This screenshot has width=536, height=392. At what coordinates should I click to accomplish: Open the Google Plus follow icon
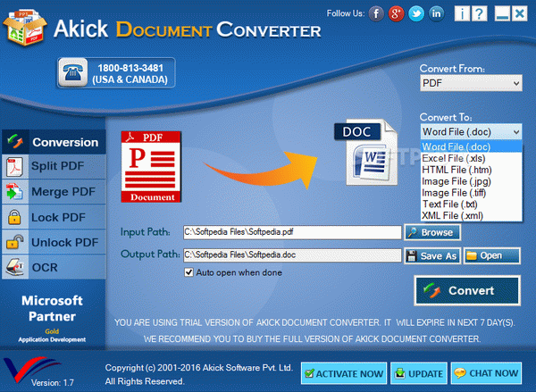tap(396, 14)
